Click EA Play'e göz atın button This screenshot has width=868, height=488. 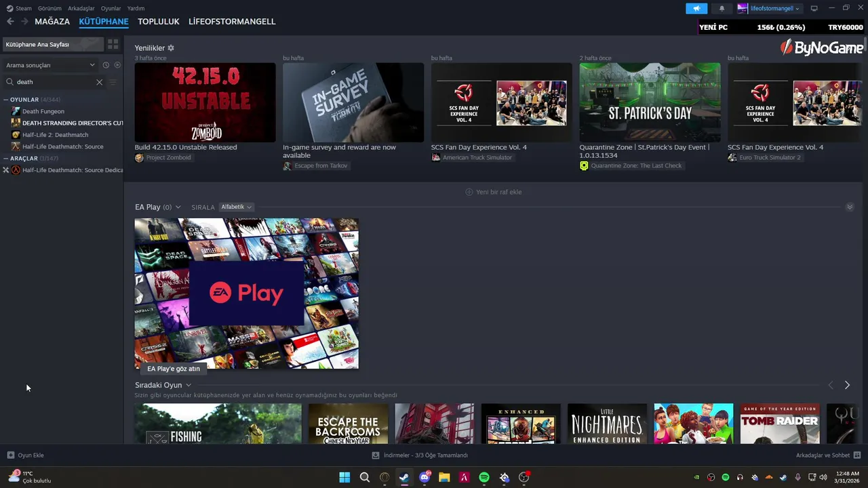[174, 369]
